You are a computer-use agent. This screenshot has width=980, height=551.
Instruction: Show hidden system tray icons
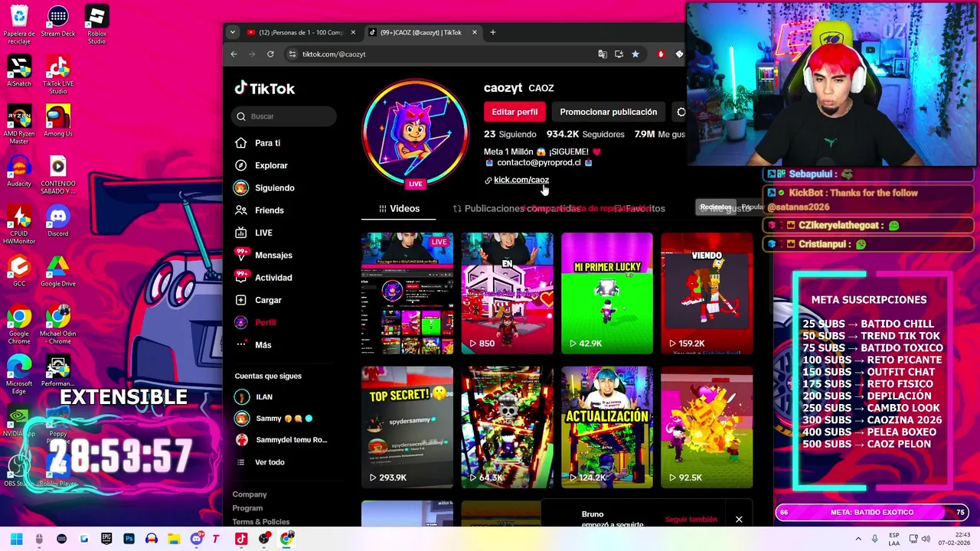click(858, 539)
